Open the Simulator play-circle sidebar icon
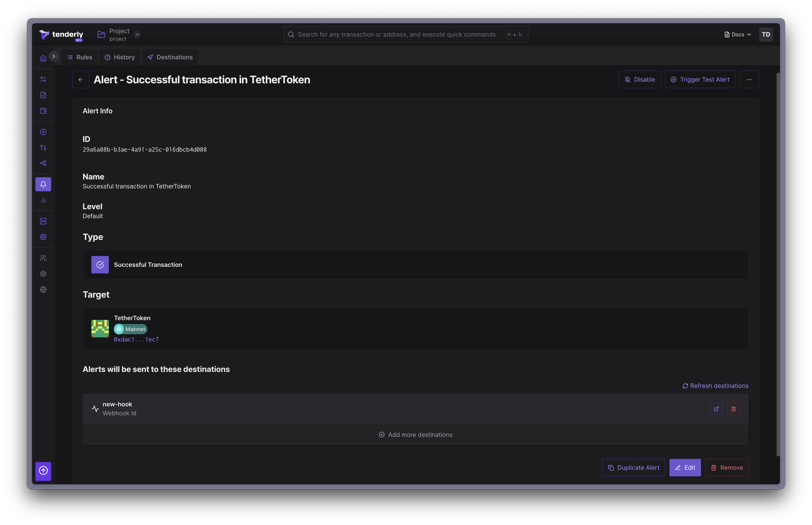The image size is (812, 525). [x=43, y=132]
